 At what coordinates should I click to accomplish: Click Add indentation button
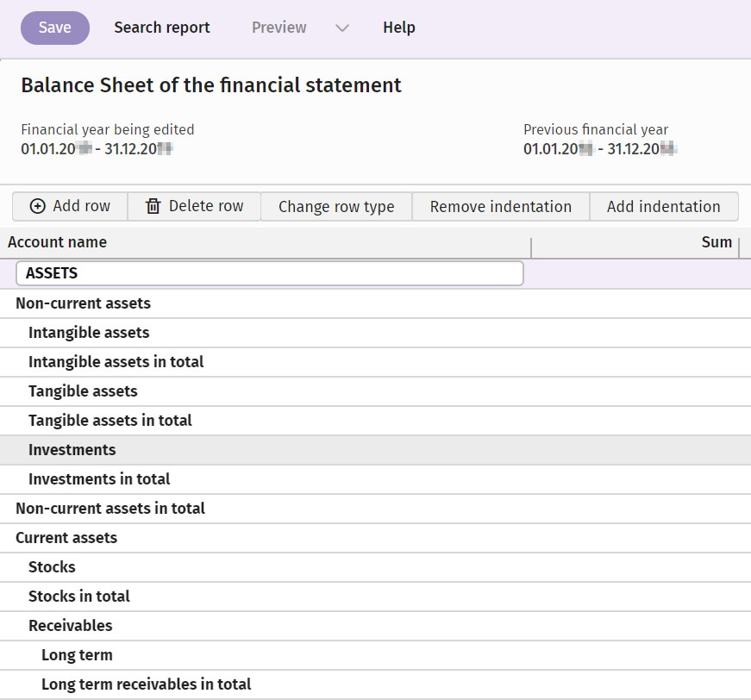tap(664, 206)
